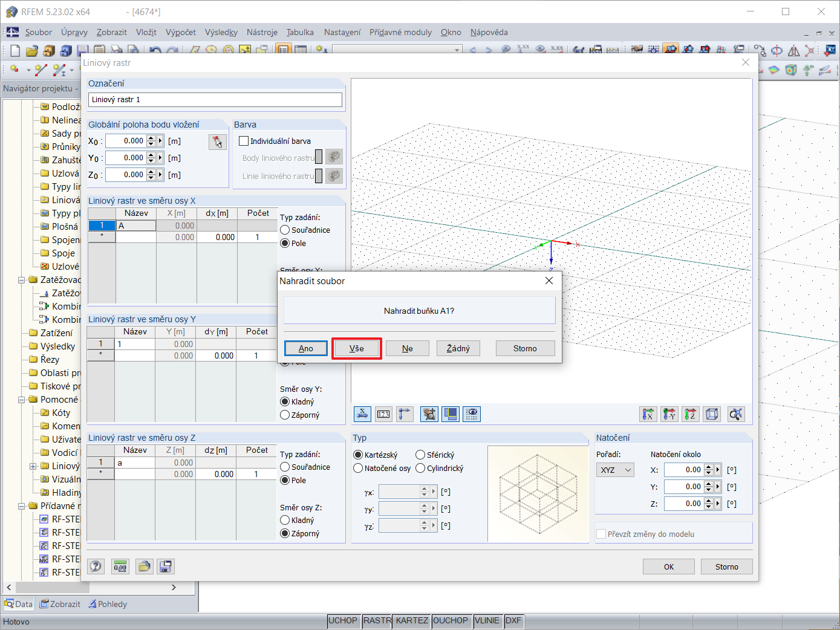
Task: Select Sférický coordinate type
Action: pyautogui.click(x=420, y=455)
